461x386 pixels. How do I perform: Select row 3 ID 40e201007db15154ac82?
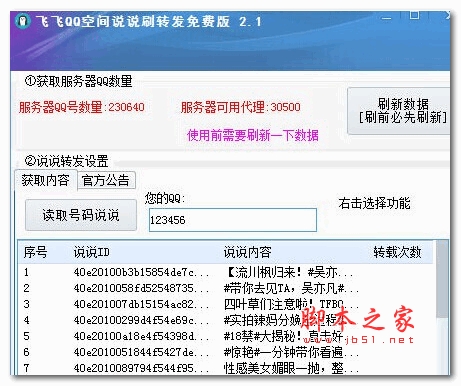point(141,304)
